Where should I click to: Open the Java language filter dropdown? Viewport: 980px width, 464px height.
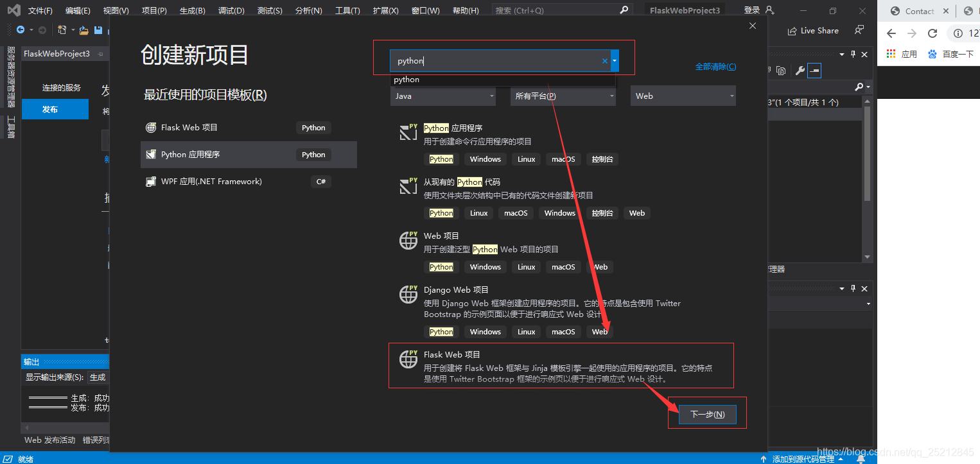[442, 96]
